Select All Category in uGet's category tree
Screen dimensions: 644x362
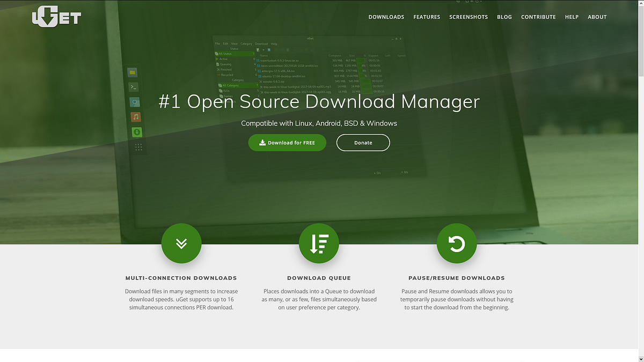(230, 86)
